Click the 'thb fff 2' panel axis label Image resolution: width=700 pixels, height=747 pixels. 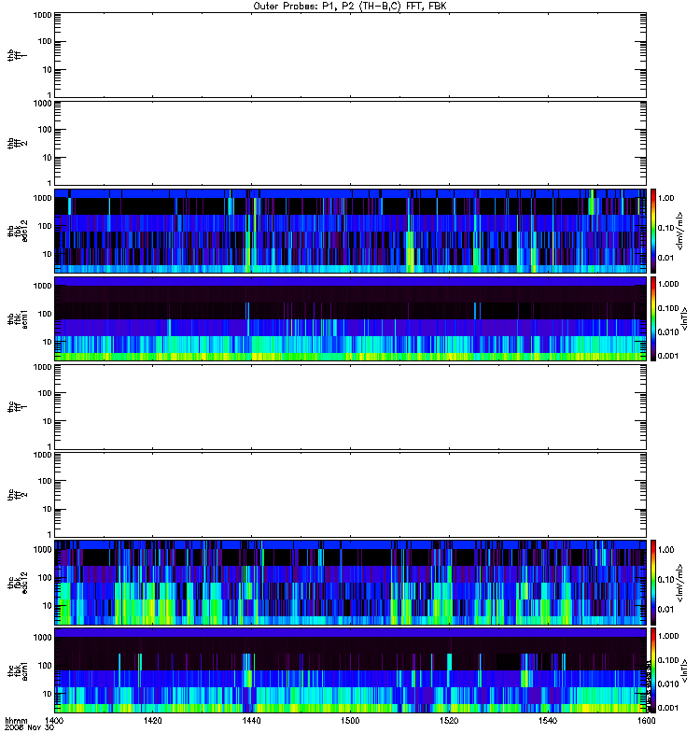click(x=17, y=144)
